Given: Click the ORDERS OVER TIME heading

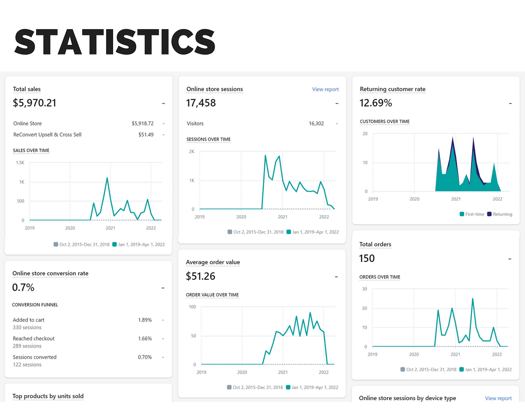Looking at the screenshot, I should click(x=380, y=277).
